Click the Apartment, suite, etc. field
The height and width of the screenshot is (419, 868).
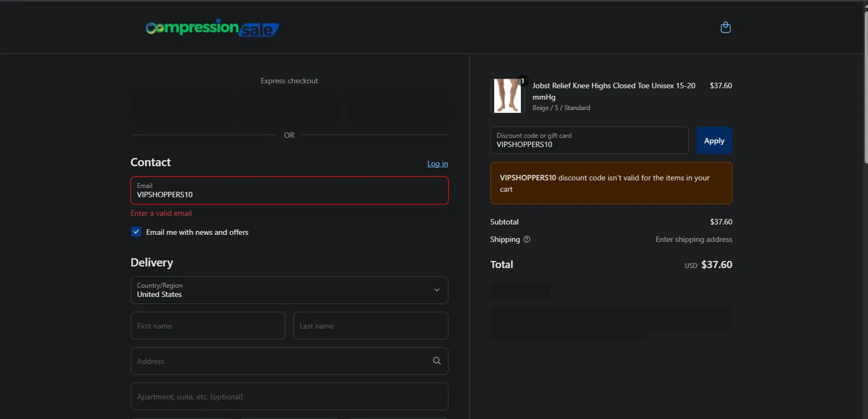point(289,396)
